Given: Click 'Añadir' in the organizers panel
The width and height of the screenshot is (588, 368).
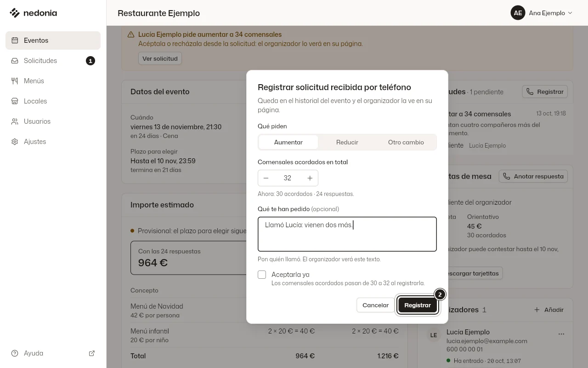Looking at the screenshot, I should (x=549, y=310).
